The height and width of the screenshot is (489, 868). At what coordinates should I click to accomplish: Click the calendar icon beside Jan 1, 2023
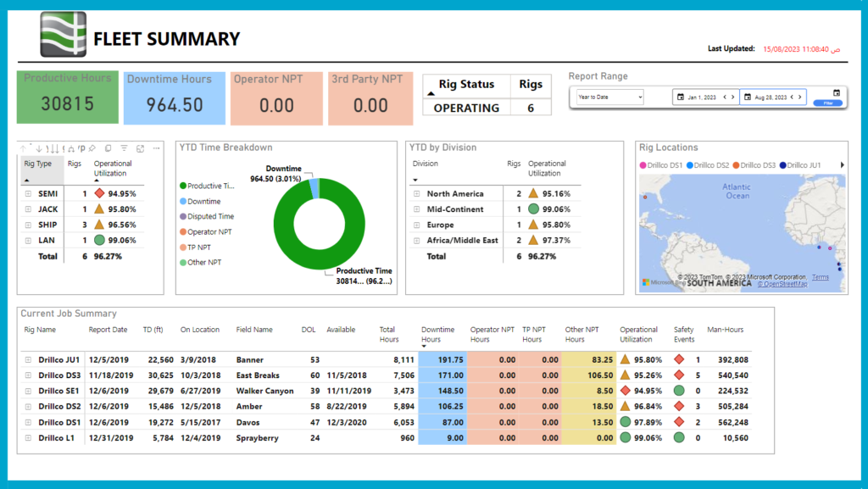(x=681, y=97)
